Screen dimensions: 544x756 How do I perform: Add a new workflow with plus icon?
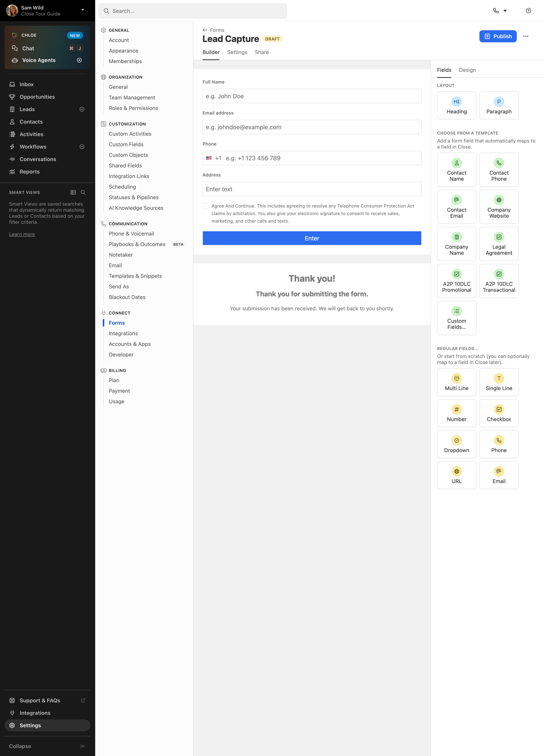[82, 147]
